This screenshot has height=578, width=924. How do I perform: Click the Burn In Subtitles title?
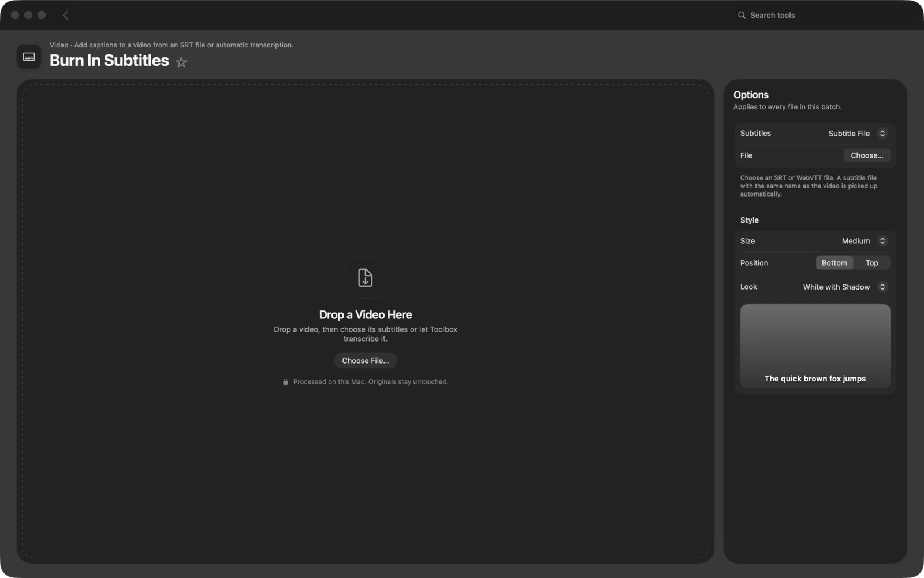pos(109,61)
